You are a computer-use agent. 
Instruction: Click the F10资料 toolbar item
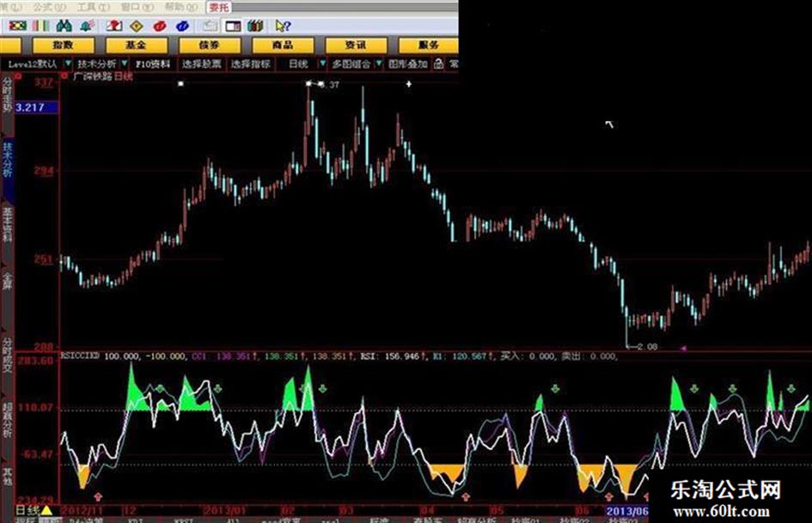pos(153,64)
